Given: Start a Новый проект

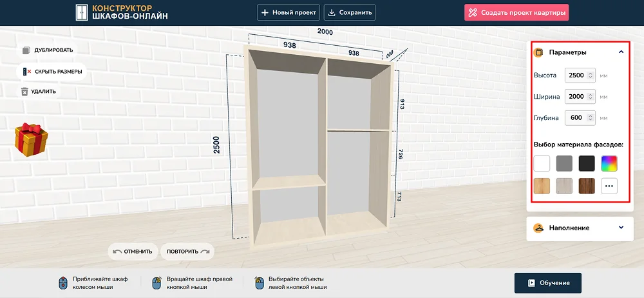Looking at the screenshot, I should 289,12.
